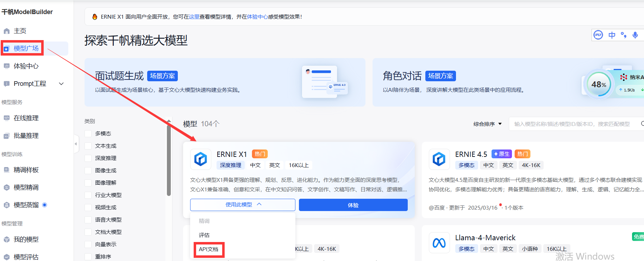The width and height of the screenshot is (644, 261).
Task: Click the star icon beside 模型广场
Action: (6, 49)
